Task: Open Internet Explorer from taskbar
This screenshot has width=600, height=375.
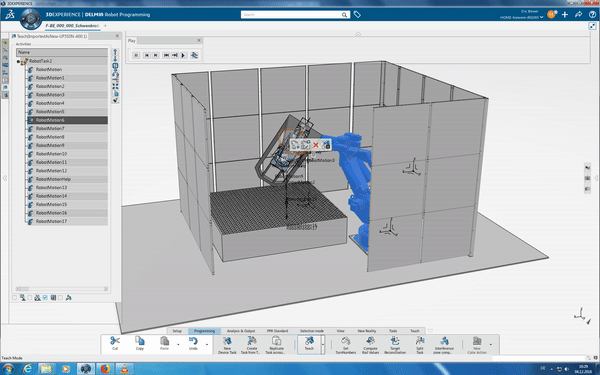Action: coord(27,369)
